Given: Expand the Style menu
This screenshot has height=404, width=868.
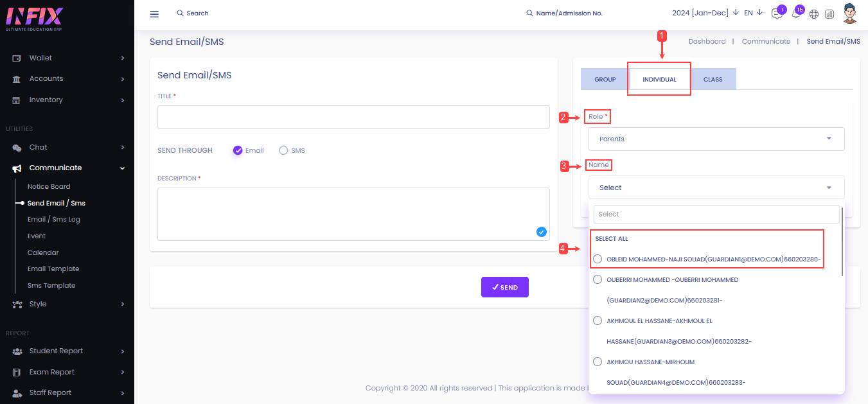Looking at the screenshot, I should pyautogui.click(x=122, y=304).
